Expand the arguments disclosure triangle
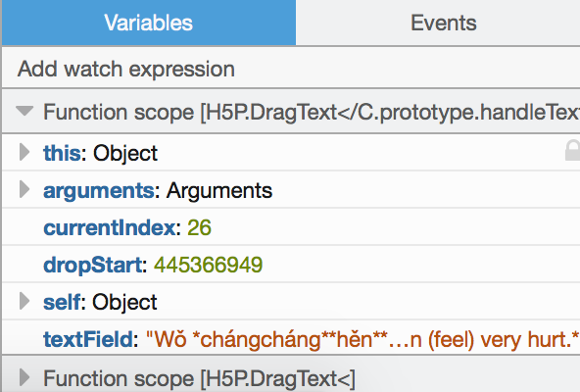Viewport: 580px width, 392px height. (24, 189)
